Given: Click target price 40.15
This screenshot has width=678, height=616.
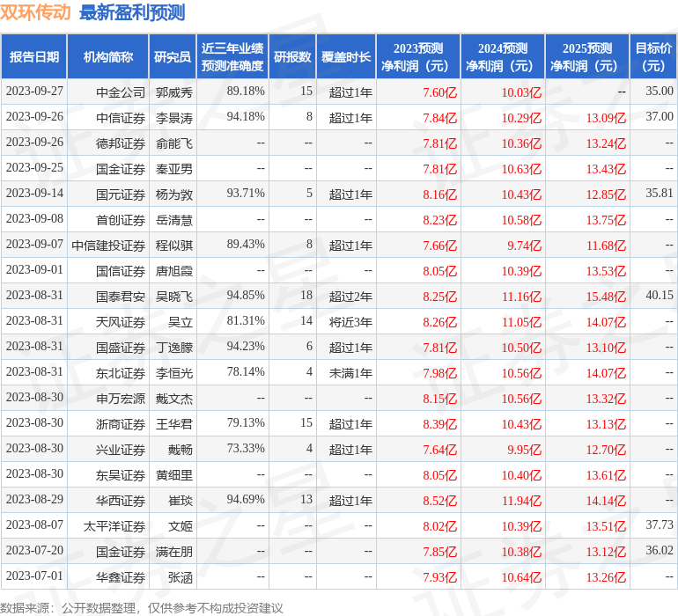Looking at the screenshot, I should click(x=660, y=296).
